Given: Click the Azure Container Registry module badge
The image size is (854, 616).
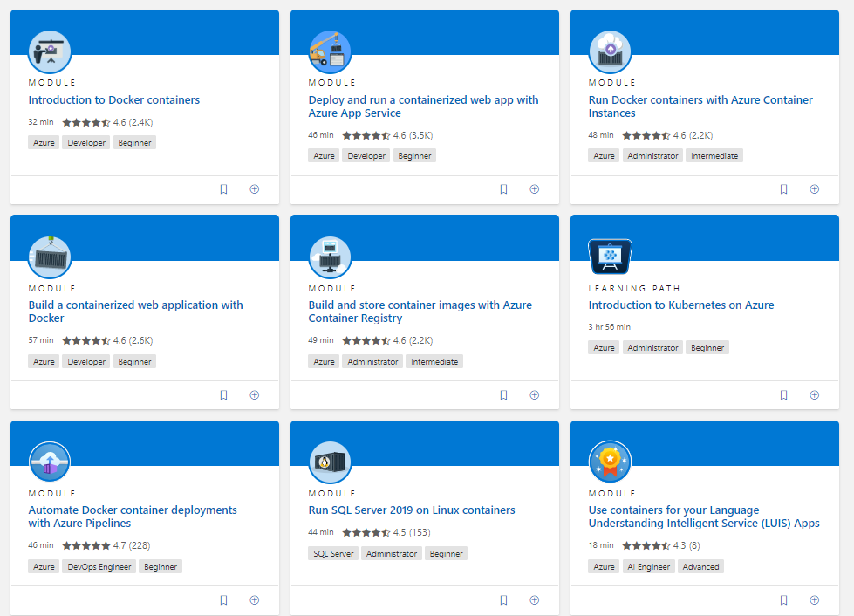Looking at the screenshot, I should [330, 257].
